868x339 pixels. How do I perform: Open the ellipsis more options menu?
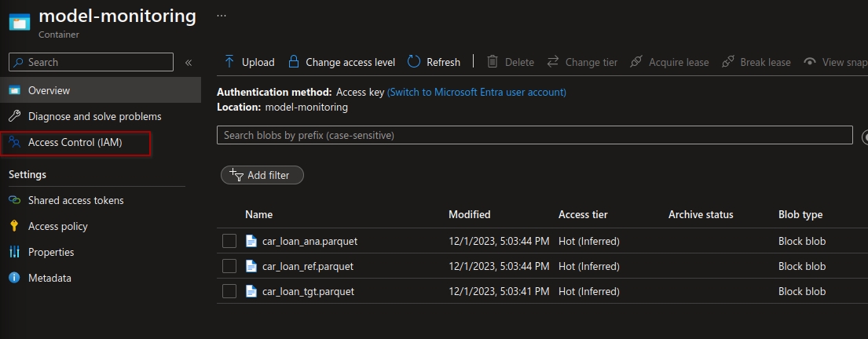click(222, 15)
